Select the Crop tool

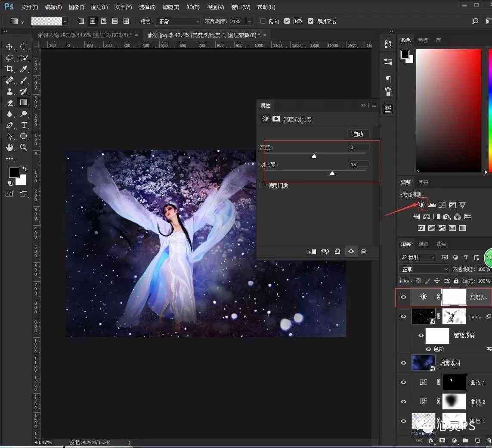tap(9, 69)
